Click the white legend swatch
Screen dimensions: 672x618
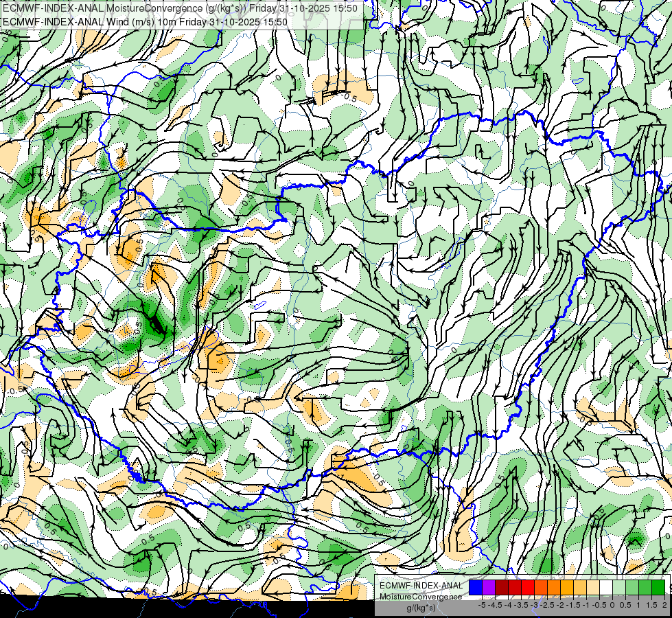click(606, 587)
